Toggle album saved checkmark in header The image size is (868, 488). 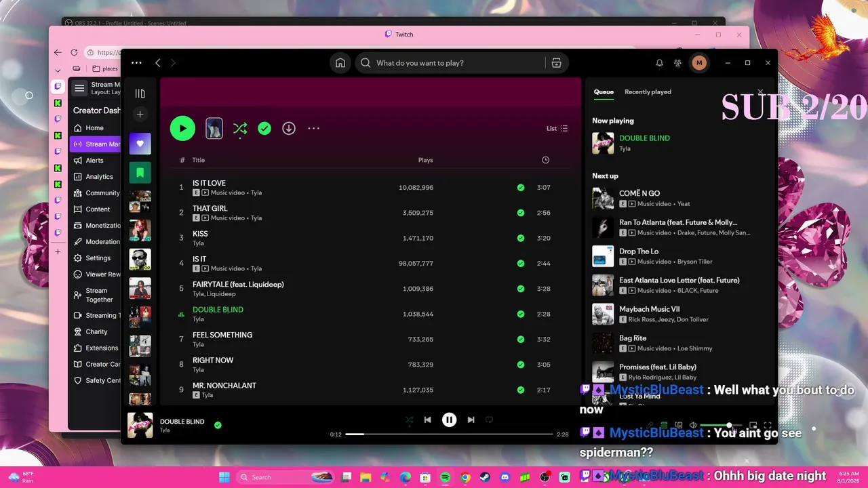click(x=264, y=128)
